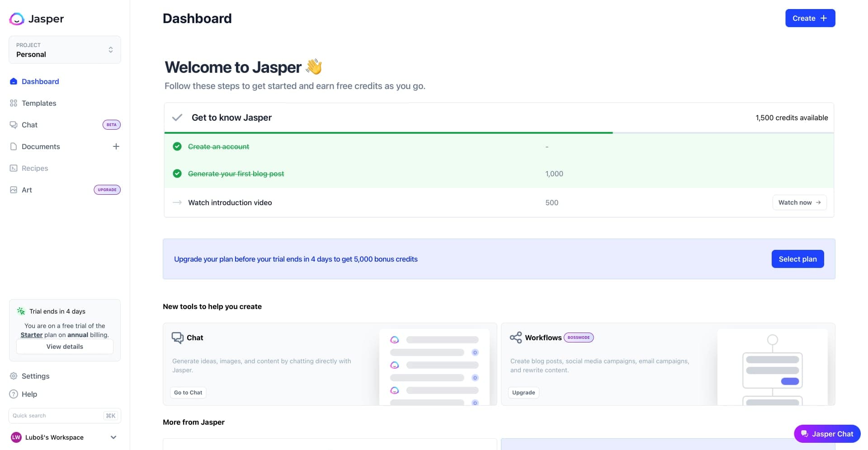Open Help in the sidebar

[x=29, y=394]
